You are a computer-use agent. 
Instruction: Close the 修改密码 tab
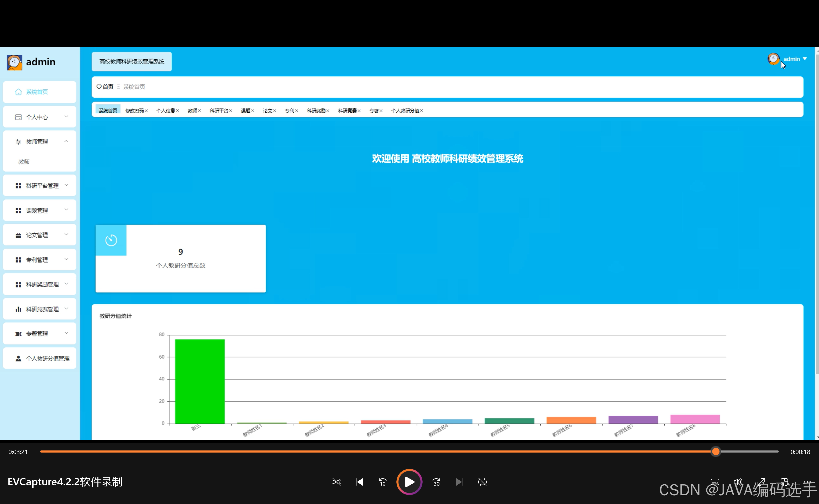pyautogui.click(x=146, y=111)
